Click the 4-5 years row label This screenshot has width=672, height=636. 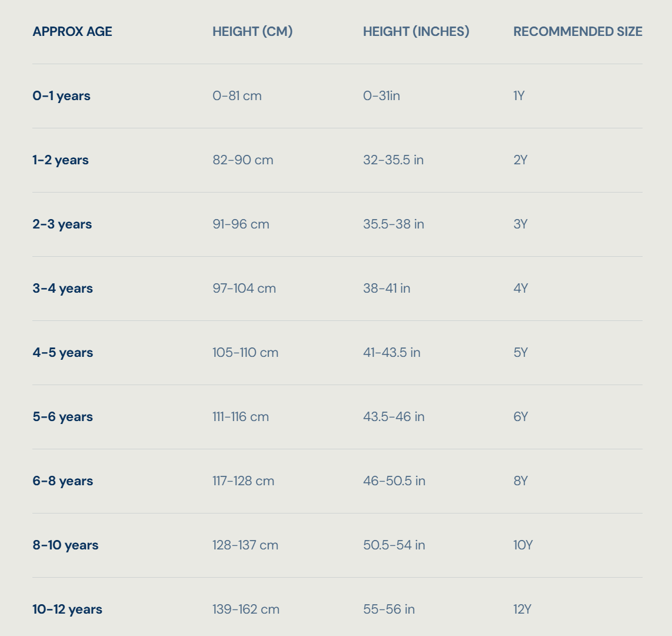coord(62,353)
